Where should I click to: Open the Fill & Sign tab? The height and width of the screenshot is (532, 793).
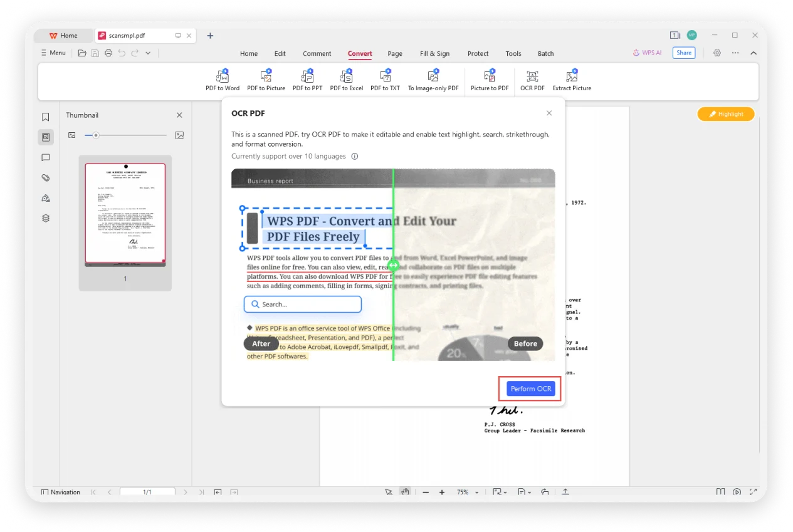(x=435, y=54)
